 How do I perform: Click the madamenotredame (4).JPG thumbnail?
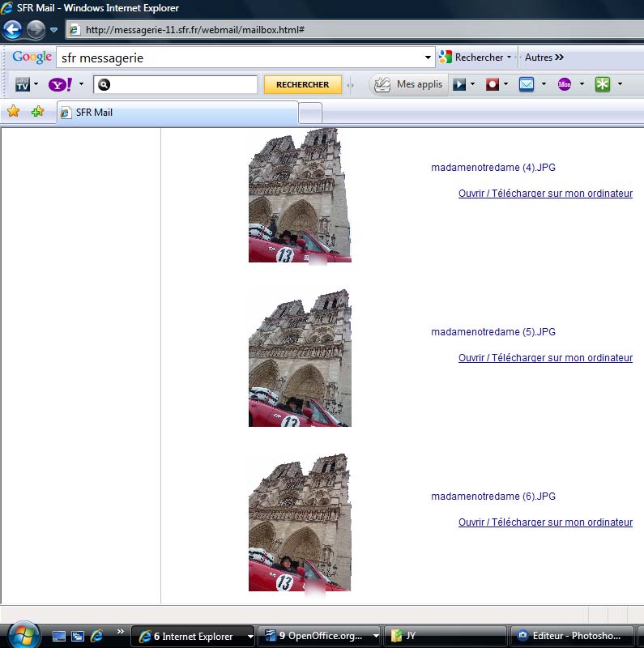[300, 195]
